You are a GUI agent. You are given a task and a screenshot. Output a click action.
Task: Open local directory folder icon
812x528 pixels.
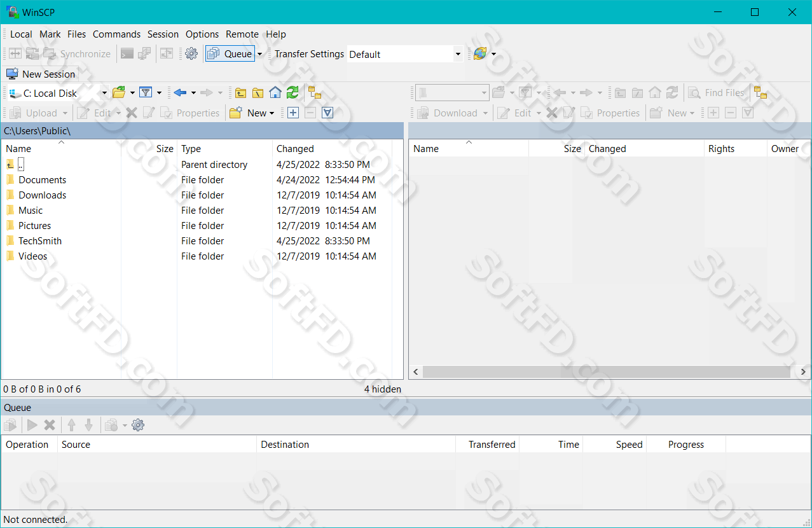119,93
